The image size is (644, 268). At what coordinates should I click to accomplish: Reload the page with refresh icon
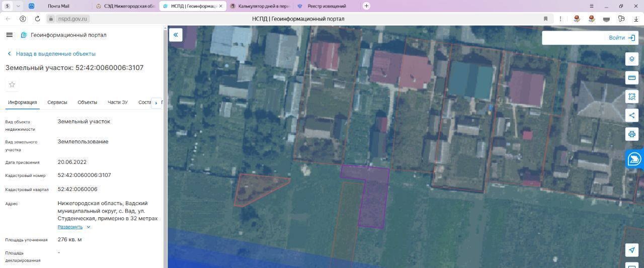point(37,19)
